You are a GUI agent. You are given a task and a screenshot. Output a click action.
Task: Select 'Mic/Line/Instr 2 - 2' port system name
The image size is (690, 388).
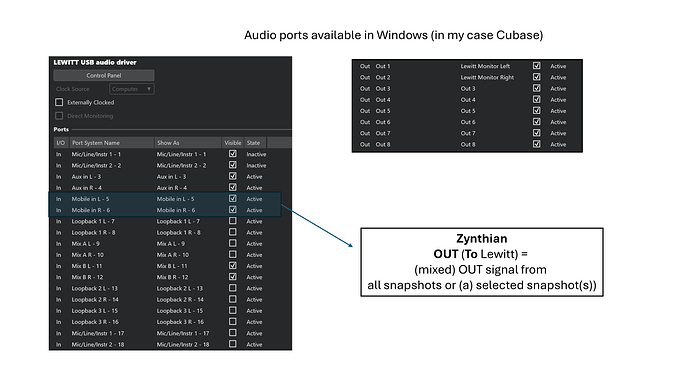[x=96, y=165]
